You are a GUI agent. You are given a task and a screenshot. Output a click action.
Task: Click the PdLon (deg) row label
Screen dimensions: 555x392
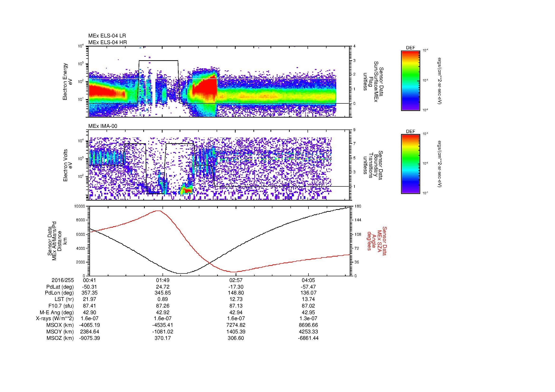click(x=59, y=293)
